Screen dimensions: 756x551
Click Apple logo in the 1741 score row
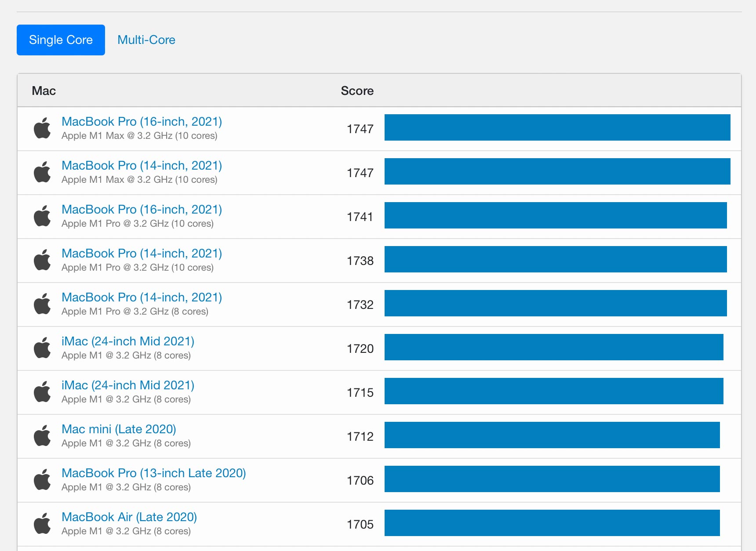(42, 216)
